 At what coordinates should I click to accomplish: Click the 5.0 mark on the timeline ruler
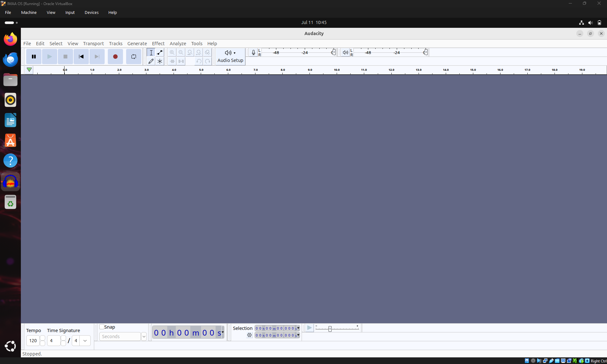201,70
